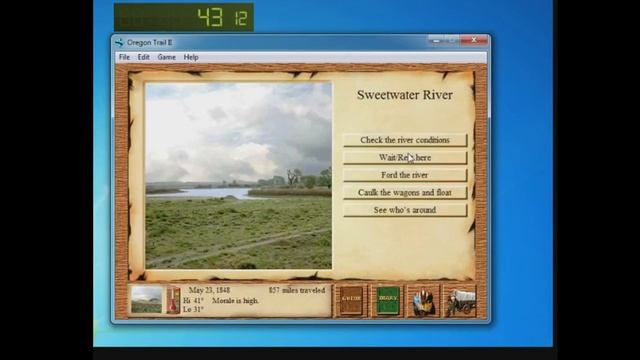Click the thermometer temperature icon
Image resolution: width=640 pixels, height=360 pixels.
173,300
